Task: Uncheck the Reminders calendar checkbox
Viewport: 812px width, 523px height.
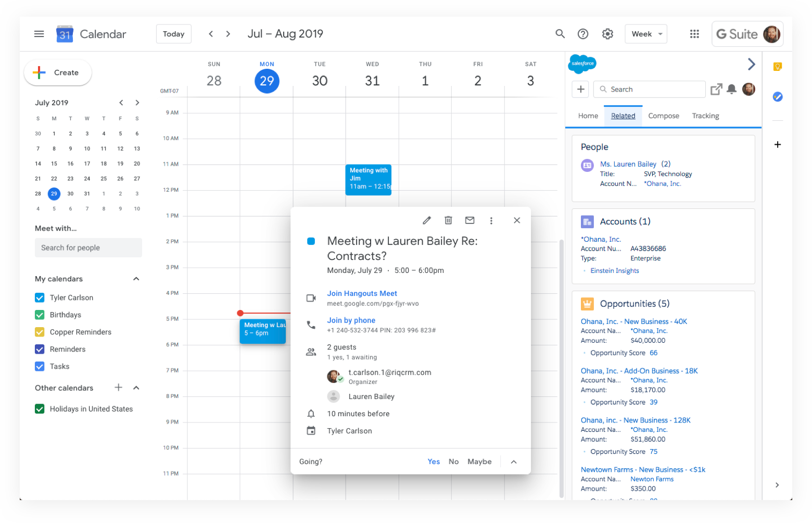Action: tap(40, 349)
